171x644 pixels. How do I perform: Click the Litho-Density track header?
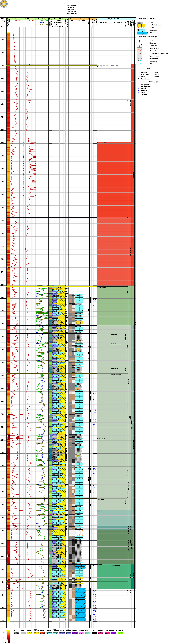tap(42, 19)
